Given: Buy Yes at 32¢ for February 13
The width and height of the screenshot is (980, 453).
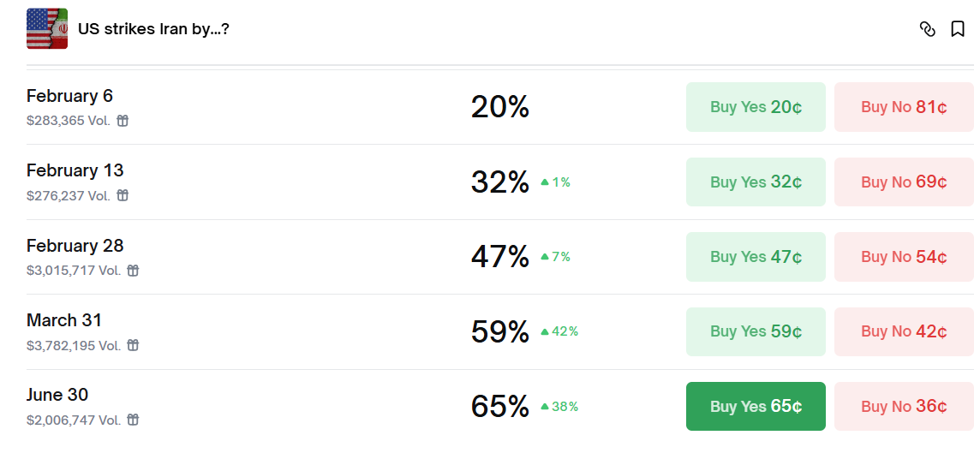Looking at the screenshot, I should tap(756, 182).
